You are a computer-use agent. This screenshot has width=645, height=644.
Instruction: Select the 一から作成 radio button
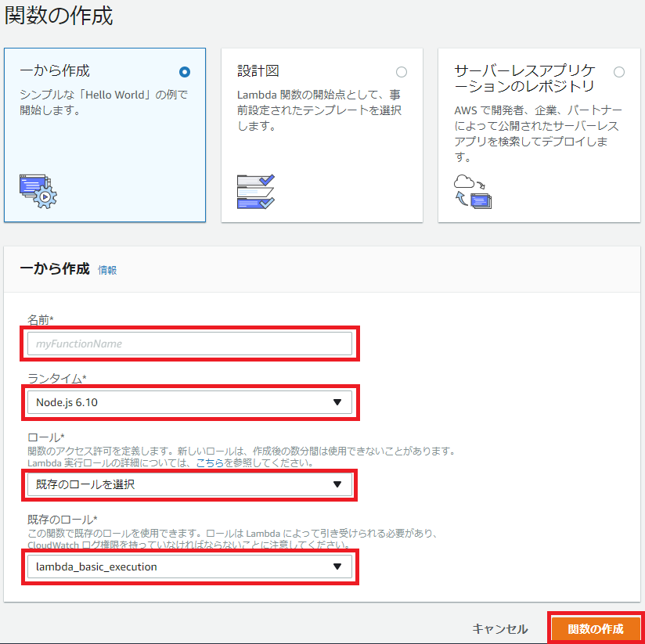(185, 72)
